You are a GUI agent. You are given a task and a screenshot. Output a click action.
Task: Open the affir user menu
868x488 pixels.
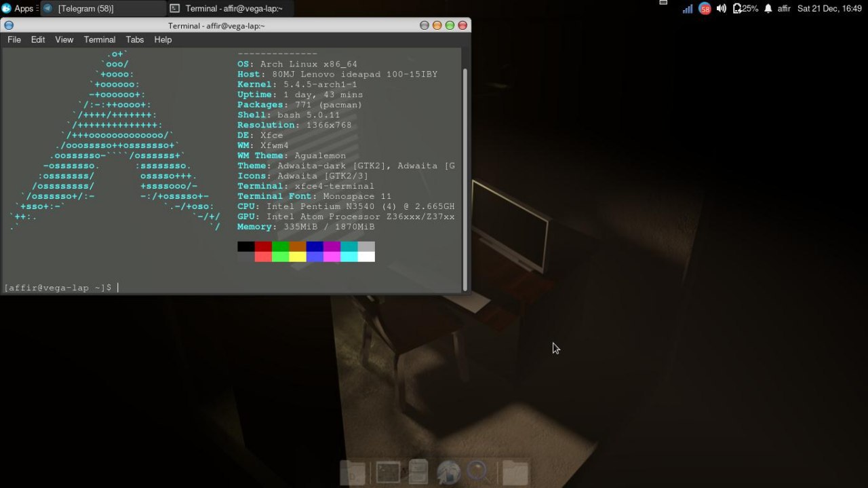click(x=784, y=9)
